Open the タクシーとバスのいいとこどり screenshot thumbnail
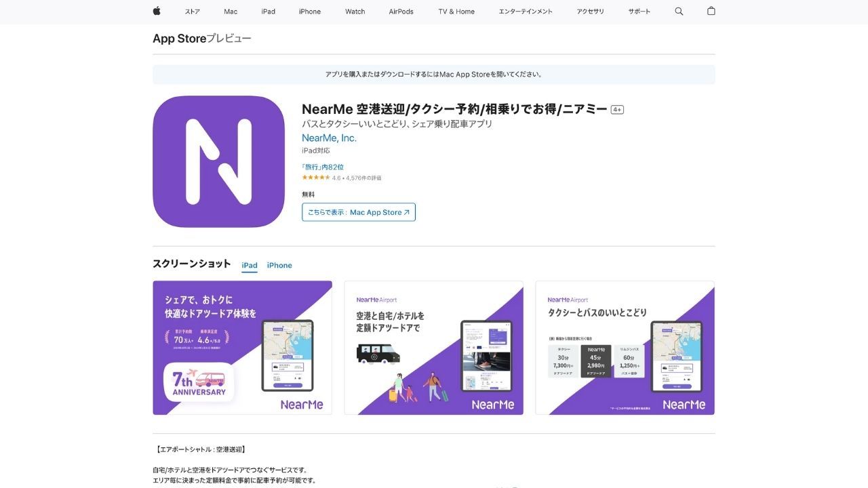 point(625,348)
